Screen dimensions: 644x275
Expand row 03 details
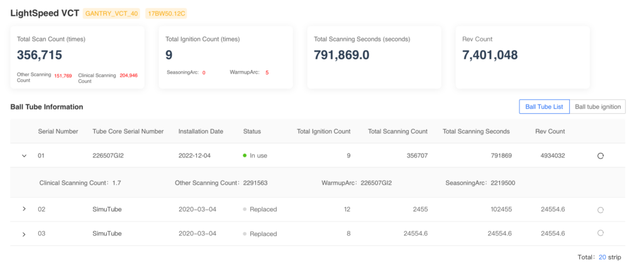pos(24,234)
